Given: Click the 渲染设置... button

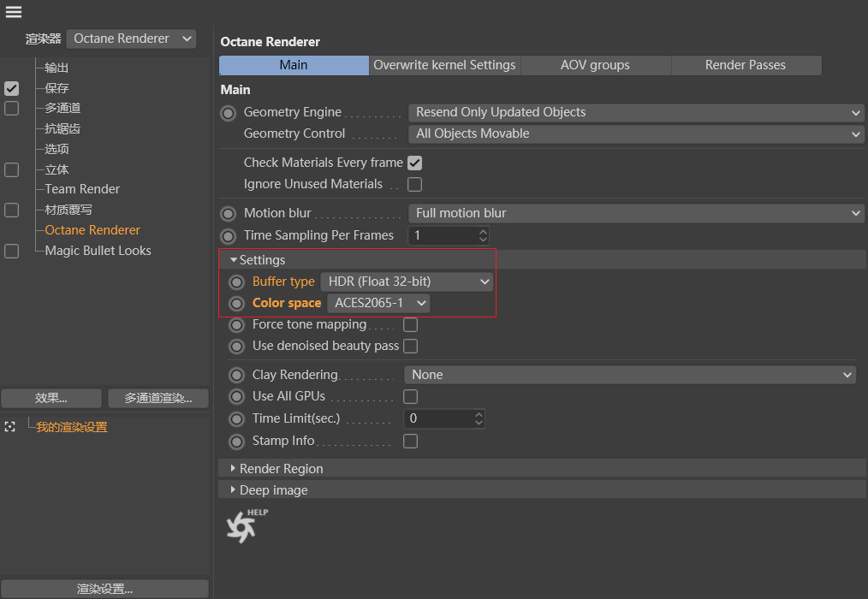Looking at the screenshot, I should [104, 589].
